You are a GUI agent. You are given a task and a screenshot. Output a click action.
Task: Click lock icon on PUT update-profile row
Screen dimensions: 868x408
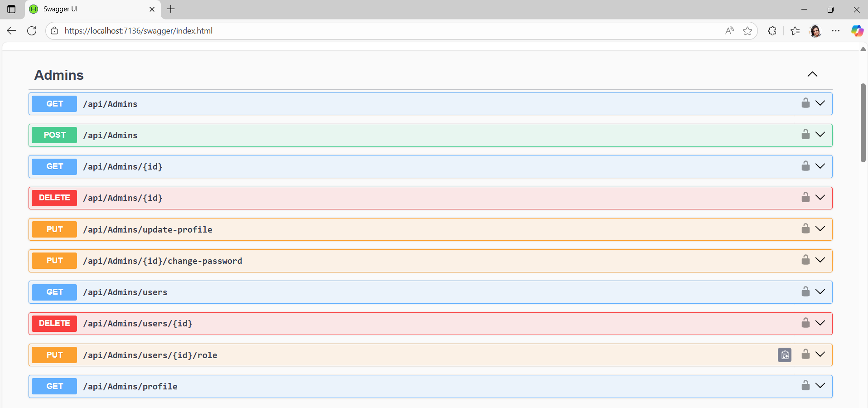(805, 228)
